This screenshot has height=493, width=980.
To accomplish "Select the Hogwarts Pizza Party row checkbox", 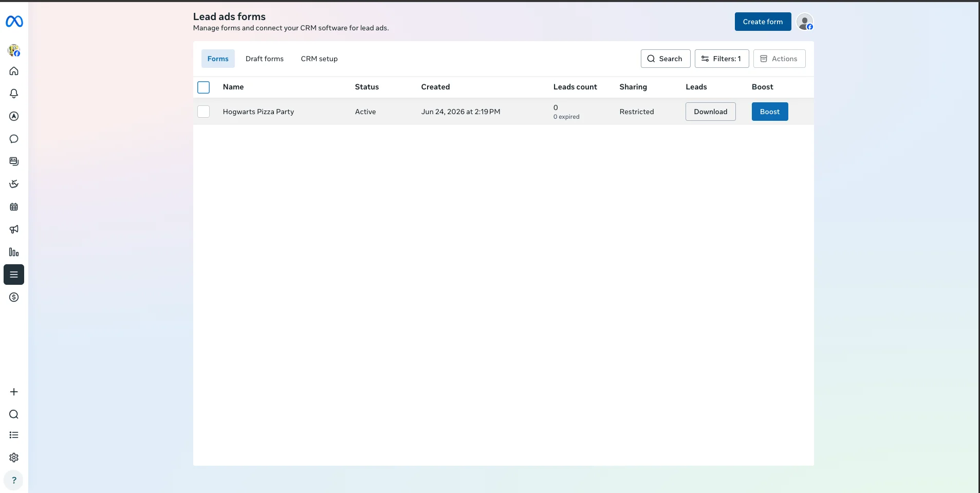I will point(204,112).
